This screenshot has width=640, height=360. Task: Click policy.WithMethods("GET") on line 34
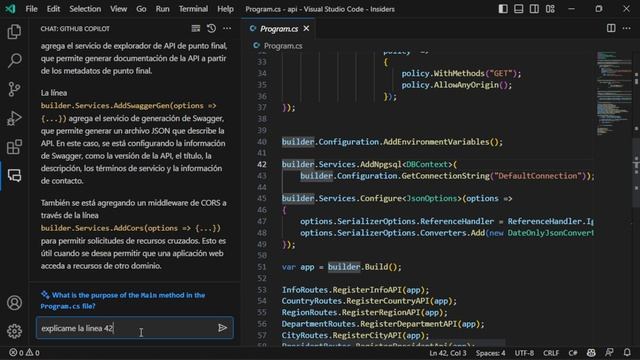tap(461, 73)
